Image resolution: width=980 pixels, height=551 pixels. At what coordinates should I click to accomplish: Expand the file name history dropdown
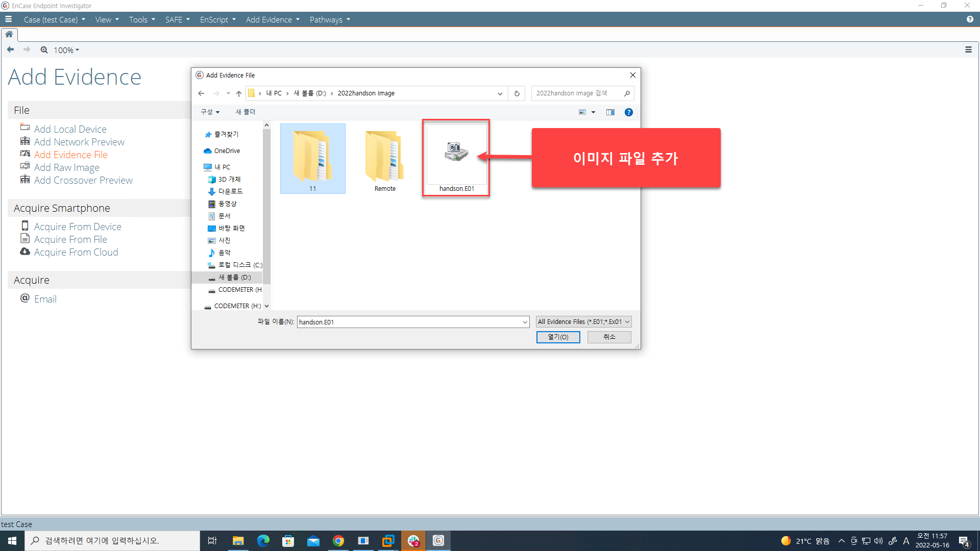click(x=525, y=322)
